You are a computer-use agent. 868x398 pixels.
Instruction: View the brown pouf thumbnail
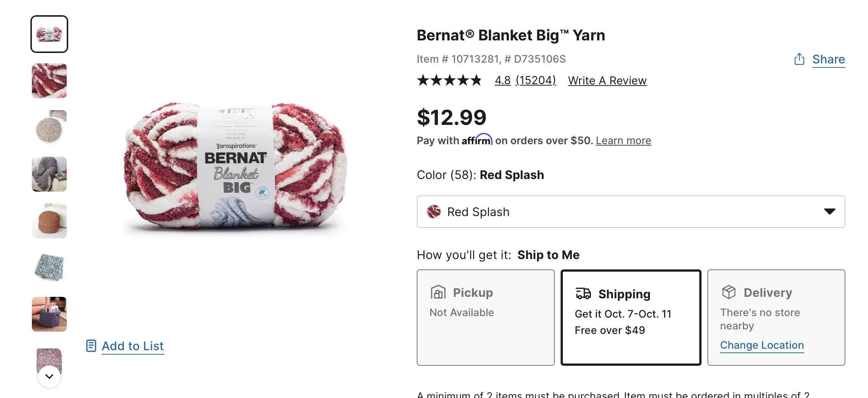point(49,221)
